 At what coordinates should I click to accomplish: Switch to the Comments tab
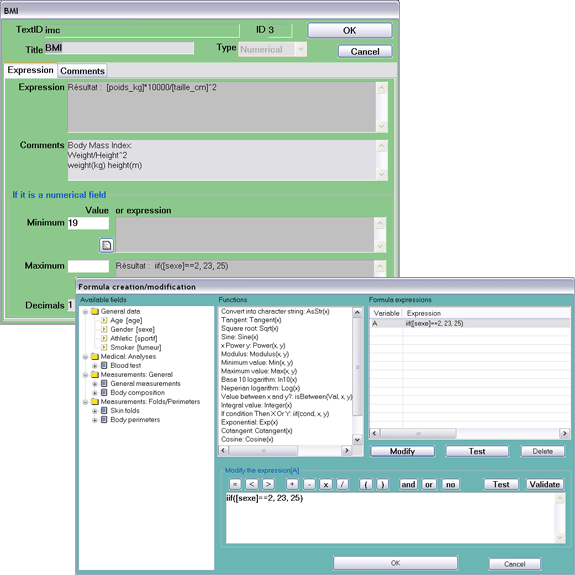pos(83,71)
